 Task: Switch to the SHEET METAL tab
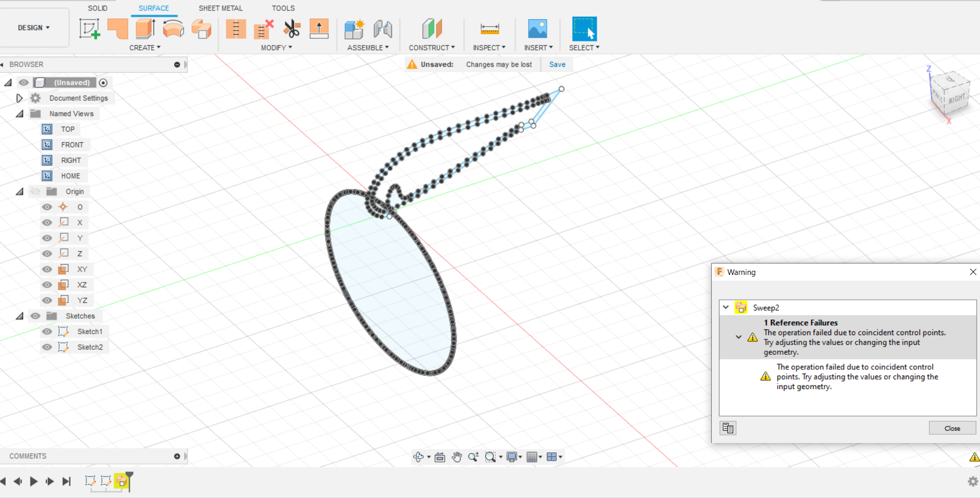tap(220, 8)
